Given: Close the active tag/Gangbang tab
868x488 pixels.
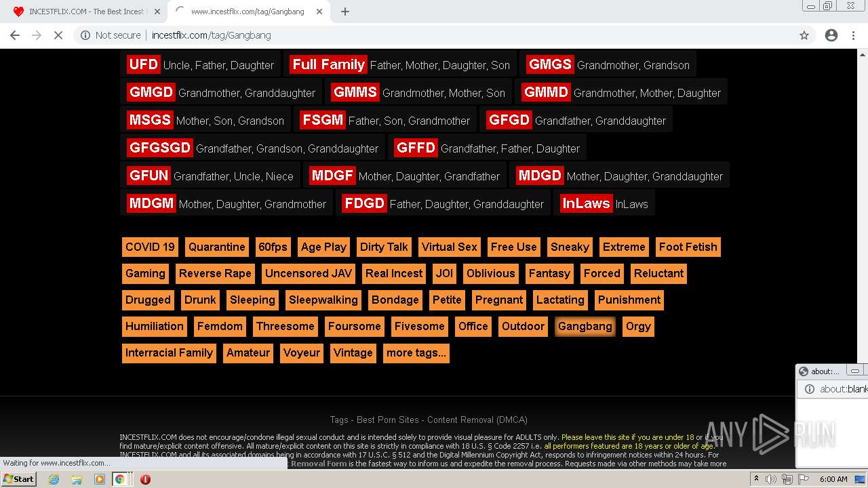Looking at the screenshot, I should pyautogui.click(x=318, y=12).
